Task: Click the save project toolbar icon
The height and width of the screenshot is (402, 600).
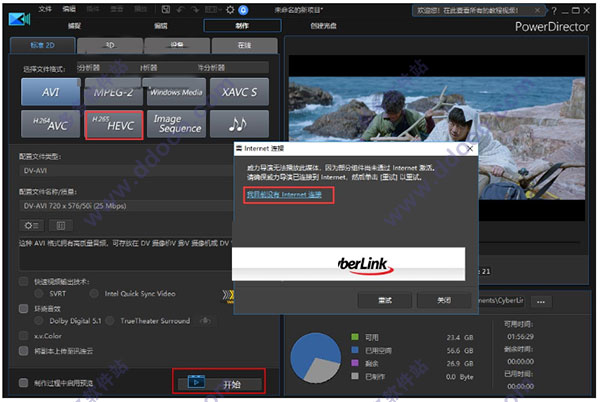Action: click(x=165, y=10)
